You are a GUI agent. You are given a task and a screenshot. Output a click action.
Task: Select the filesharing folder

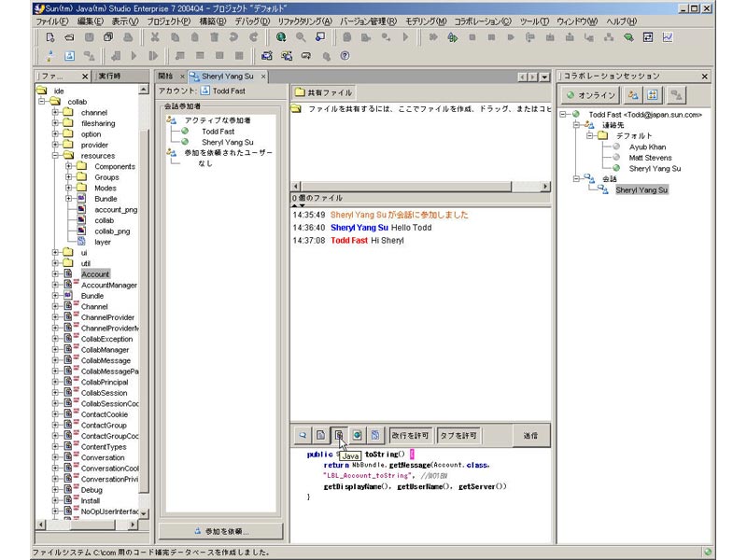tap(98, 123)
